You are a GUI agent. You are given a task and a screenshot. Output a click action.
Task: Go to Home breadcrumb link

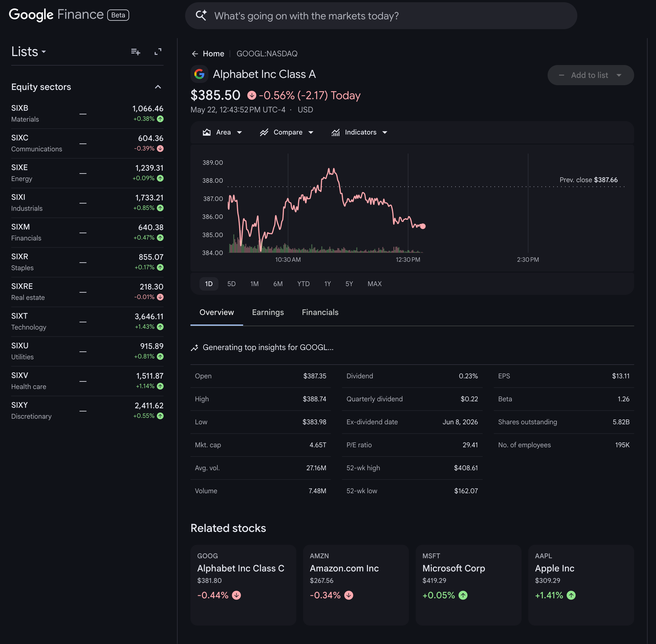(213, 54)
